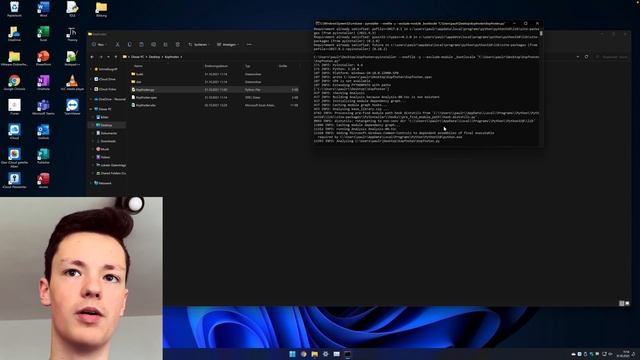
Task: Click the Copy icon in Explorer toolbar
Action: coord(129,44)
